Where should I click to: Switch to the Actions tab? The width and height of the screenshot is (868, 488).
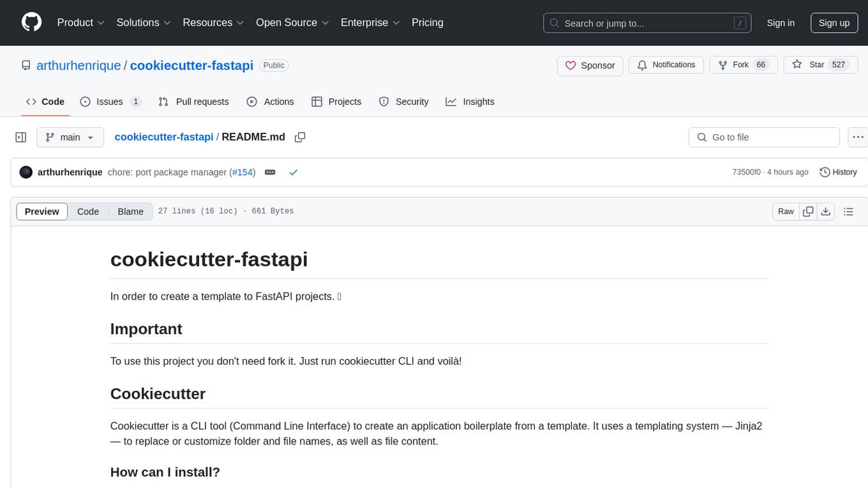coord(270,102)
